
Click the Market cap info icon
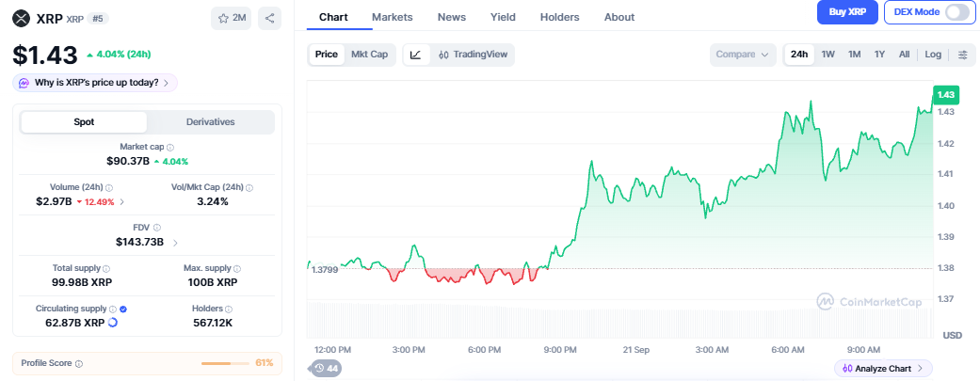pyautogui.click(x=170, y=148)
